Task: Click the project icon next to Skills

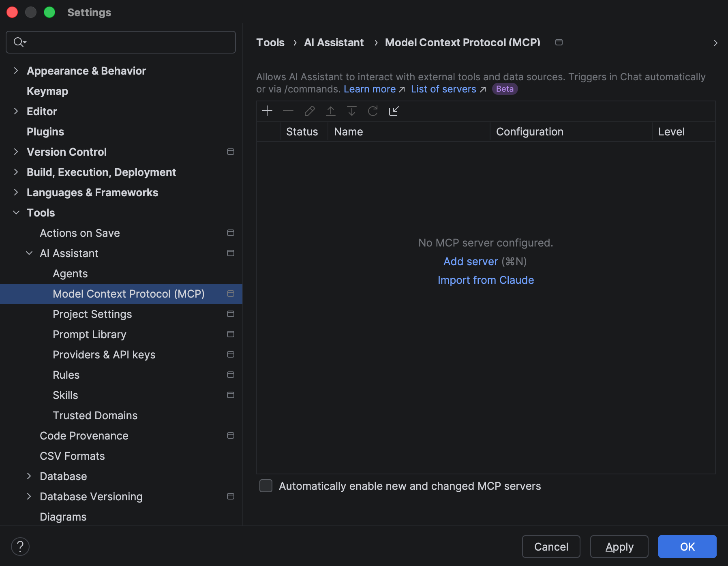Action: [x=231, y=395]
